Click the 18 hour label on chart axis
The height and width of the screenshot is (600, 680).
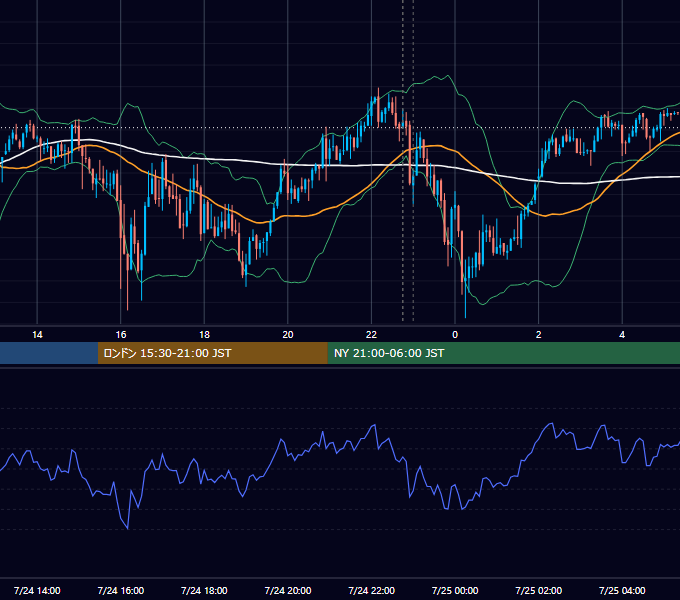click(x=204, y=335)
